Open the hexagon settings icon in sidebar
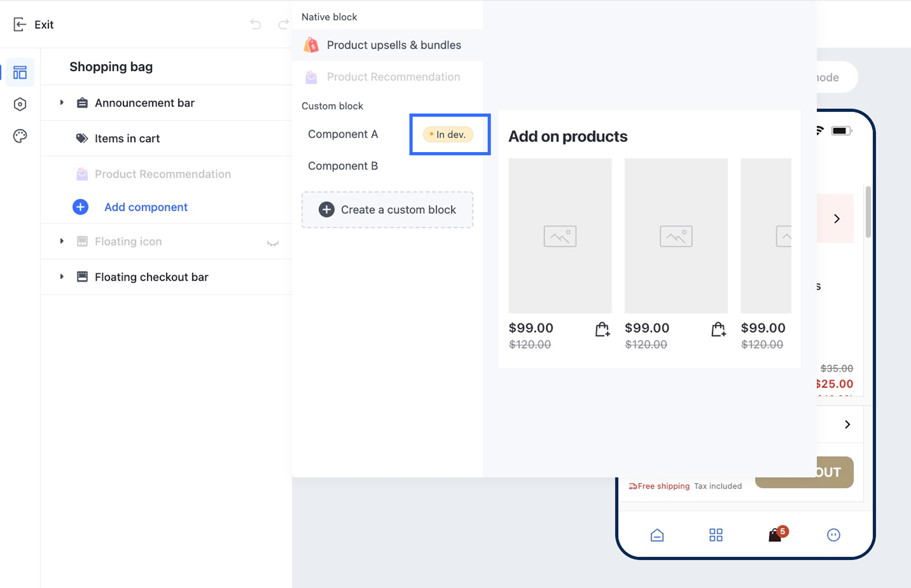911x588 pixels. coord(20,104)
